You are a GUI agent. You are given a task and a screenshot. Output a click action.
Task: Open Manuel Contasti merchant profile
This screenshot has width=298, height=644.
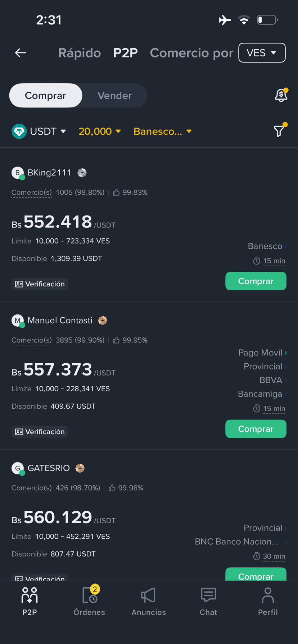pos(60,321)
